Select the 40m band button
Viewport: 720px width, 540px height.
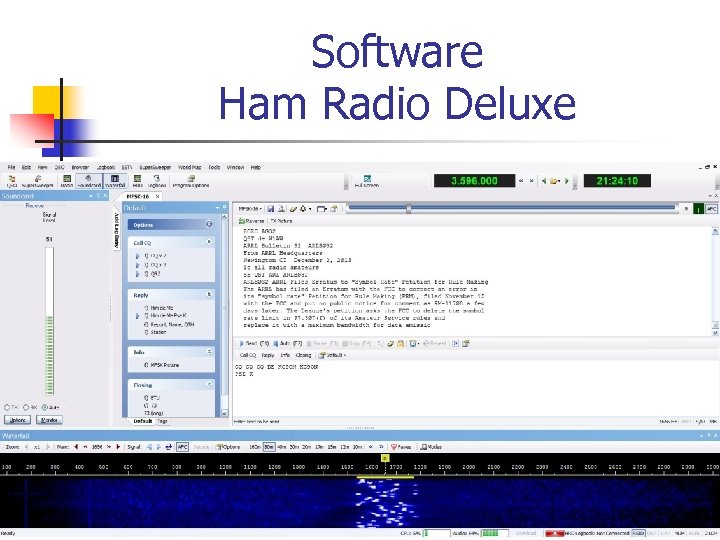click(x=281, y=447)
